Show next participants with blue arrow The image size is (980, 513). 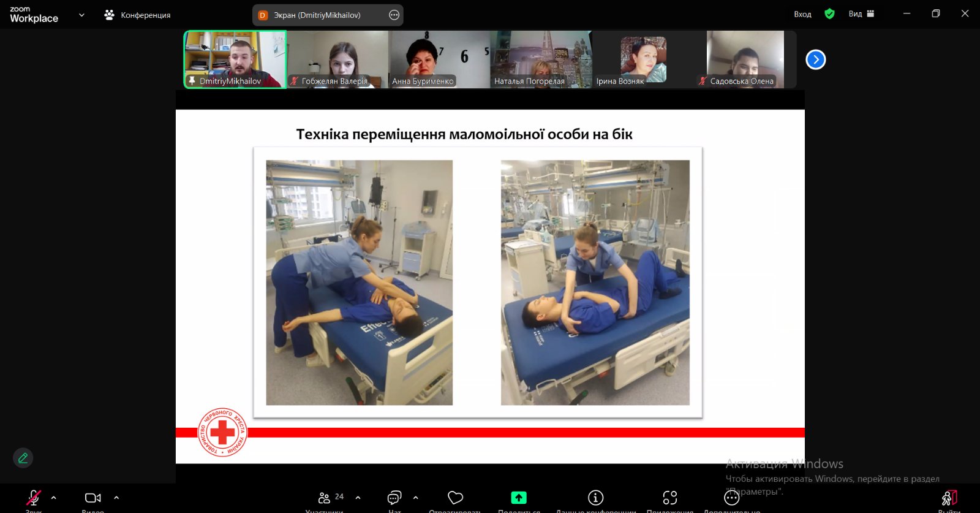coord(815,59)
